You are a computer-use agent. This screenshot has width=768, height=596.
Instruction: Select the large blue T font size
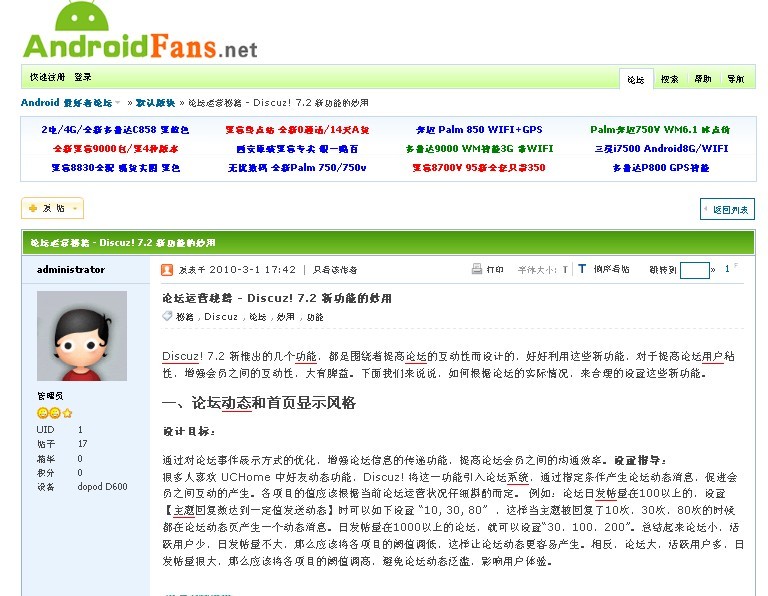[x=582, y=269]
